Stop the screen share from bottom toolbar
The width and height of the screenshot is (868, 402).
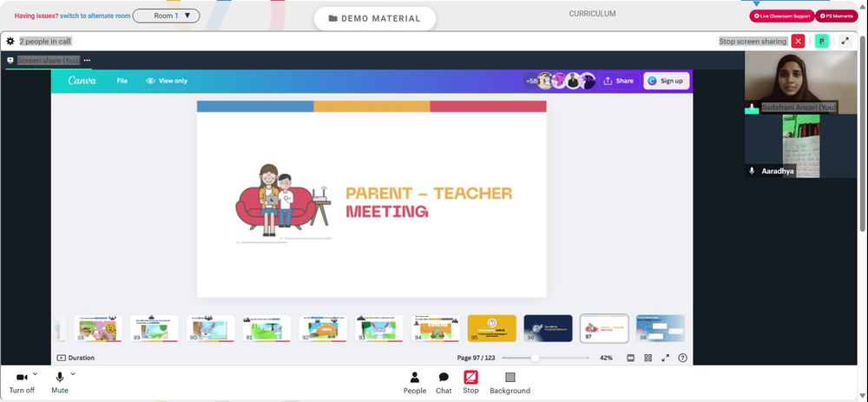point(470,383)
